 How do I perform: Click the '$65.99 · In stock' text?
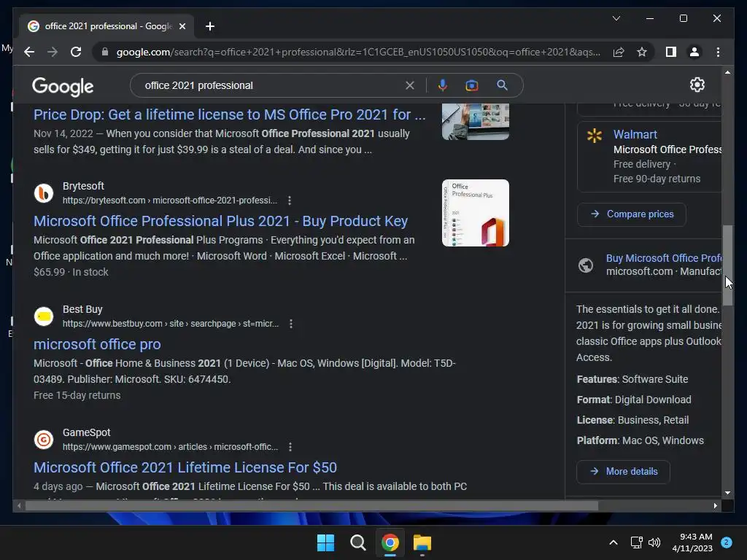coord(71,272)
